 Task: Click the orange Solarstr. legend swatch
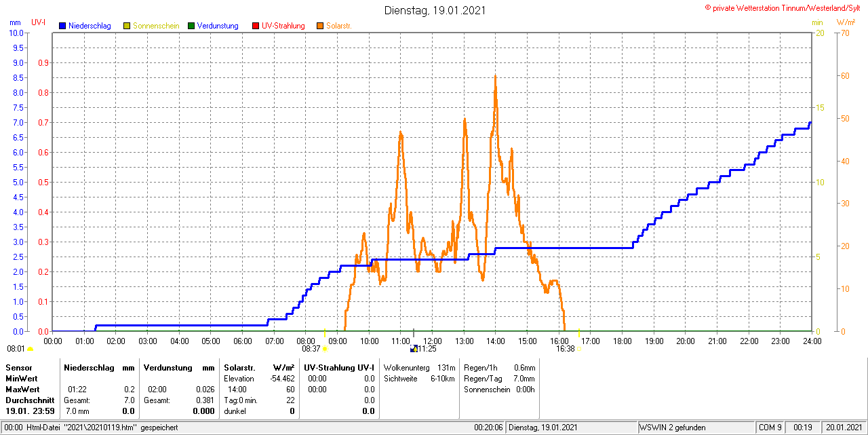[x=320, y=26]
